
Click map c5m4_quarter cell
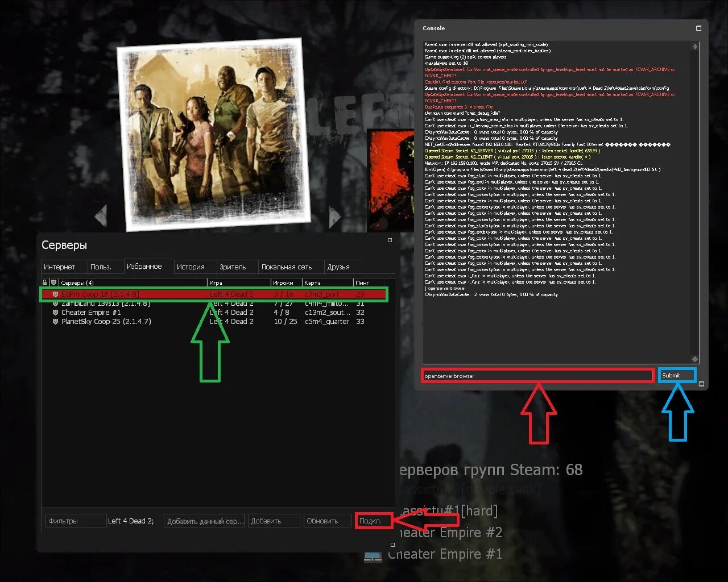pos(327,321)
